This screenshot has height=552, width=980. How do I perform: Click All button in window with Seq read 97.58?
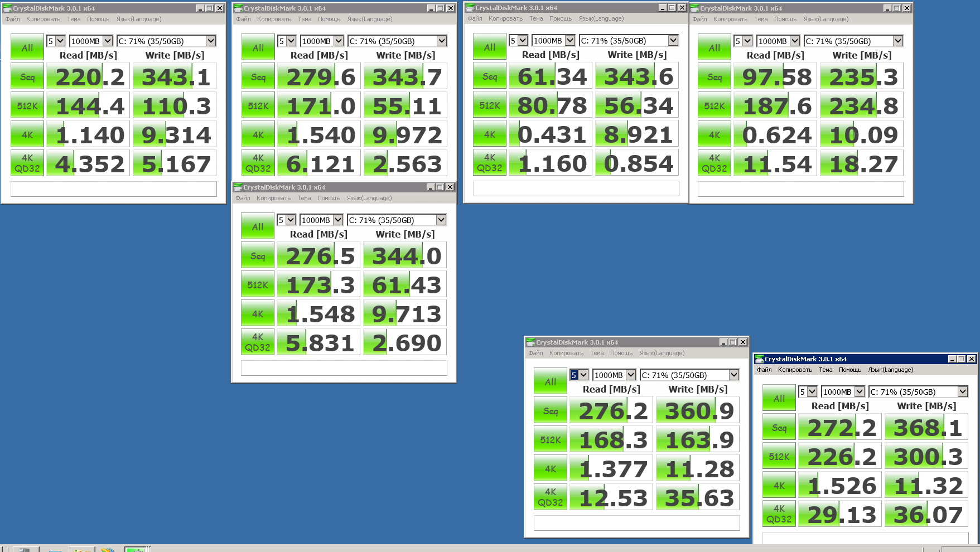tap(715, 47)
